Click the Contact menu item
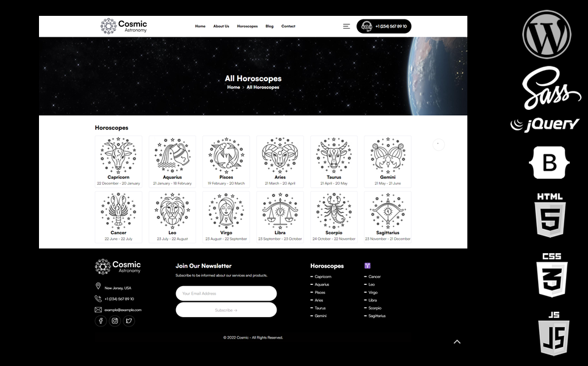This screenshot has height=366, width=588. click(x=288, y=26)
